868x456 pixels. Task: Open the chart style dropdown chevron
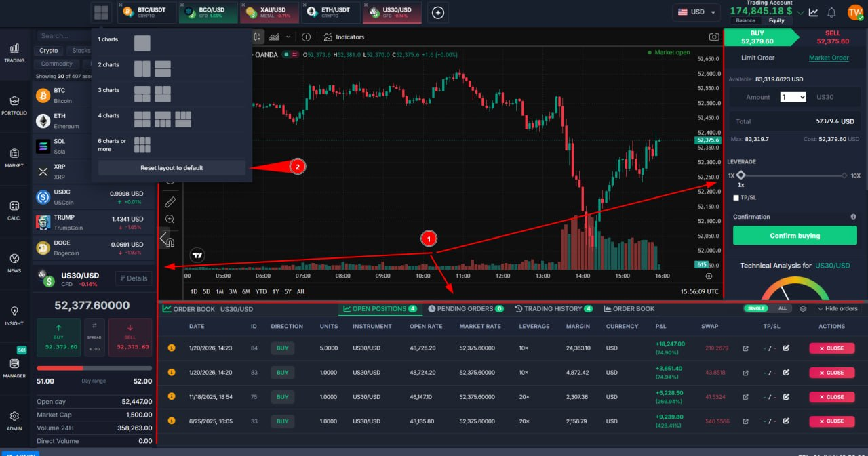pyautogui.click(x=289, y=37)
